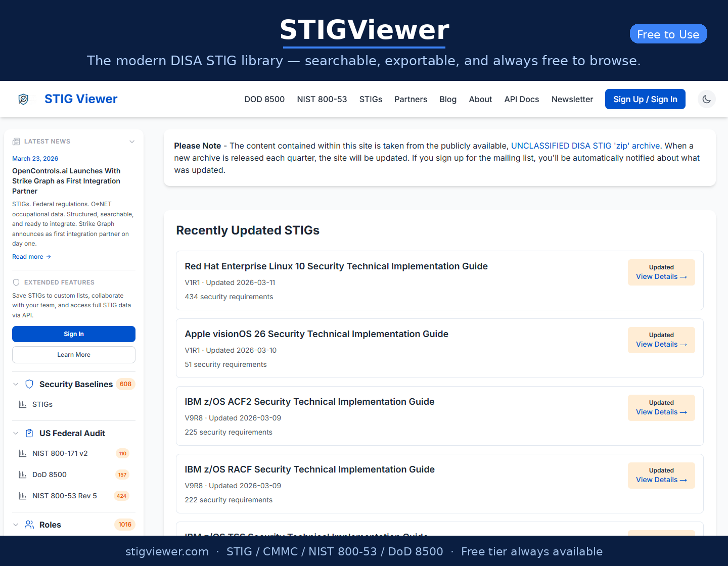Screen dimensions: 728x566
Task: Click the Security Baselines heading
Action: 76,384
